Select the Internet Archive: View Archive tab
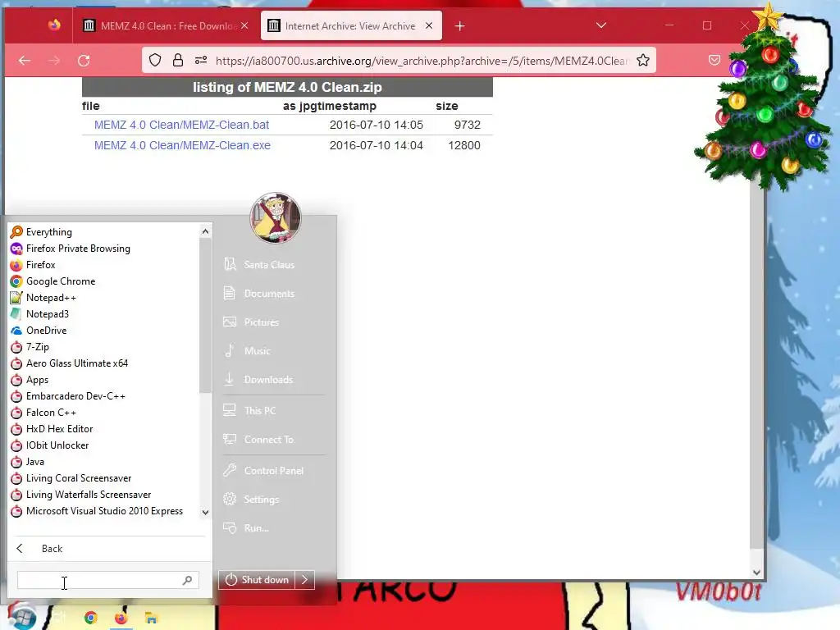The height and width of the screenshot is (630, 840). (351, 25)
